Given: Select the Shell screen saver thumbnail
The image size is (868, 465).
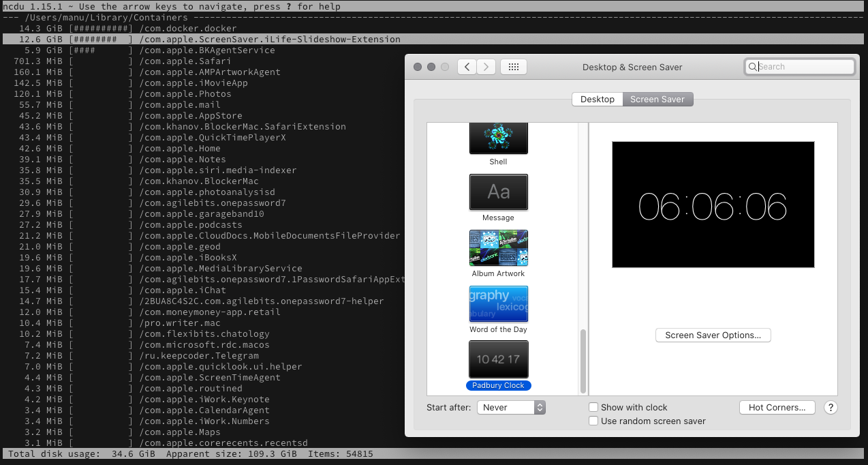Looking at the screenshot, I should click(x=498, y=139).
